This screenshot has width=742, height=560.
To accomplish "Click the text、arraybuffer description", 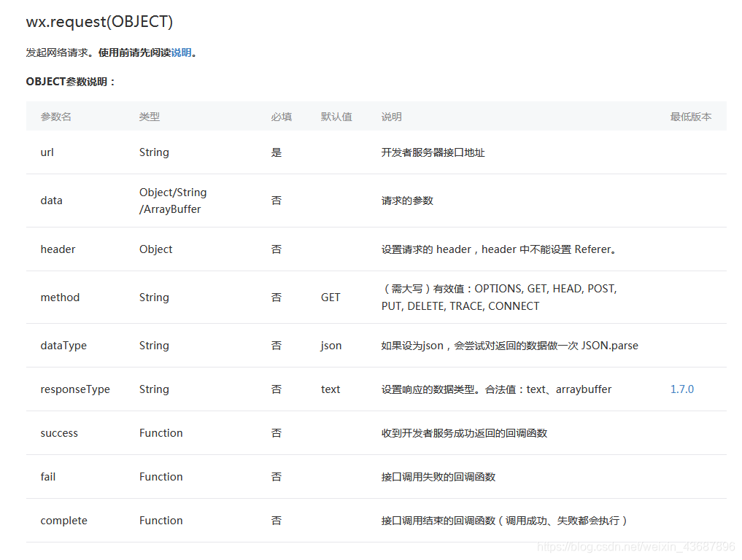I will tap(496, 389).
